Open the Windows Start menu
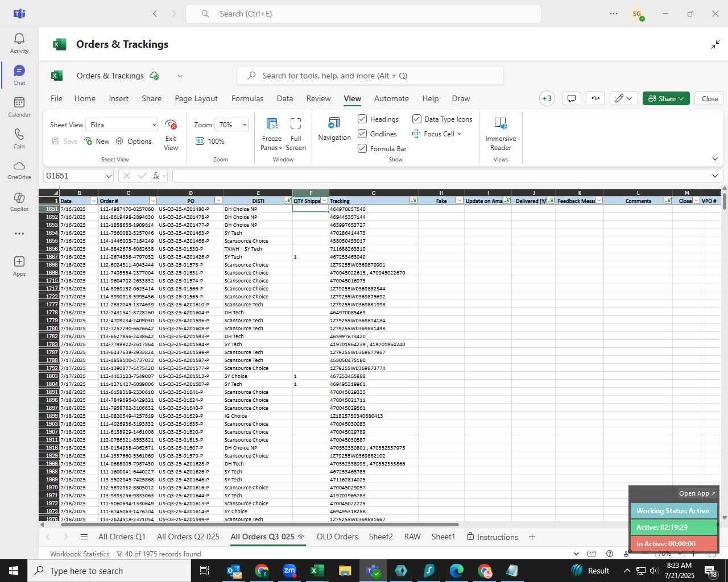Image resolution: width=728 pixels, height=582 pixels. (x=14, y=571)
